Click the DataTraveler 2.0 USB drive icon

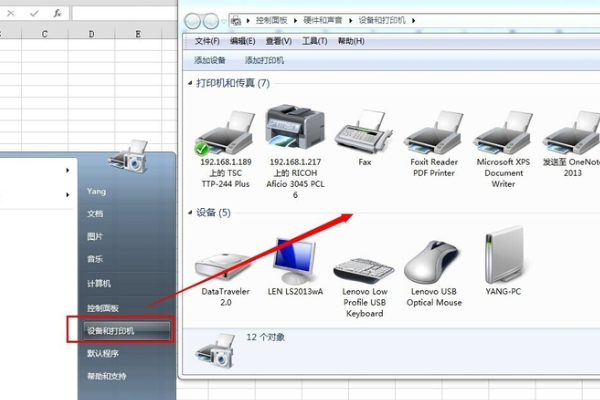tap(223, 262)
